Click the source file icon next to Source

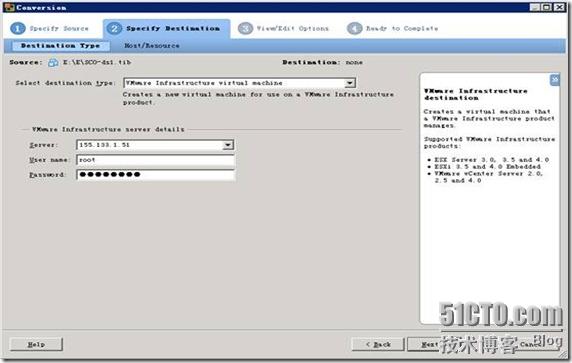pos(53,62)
